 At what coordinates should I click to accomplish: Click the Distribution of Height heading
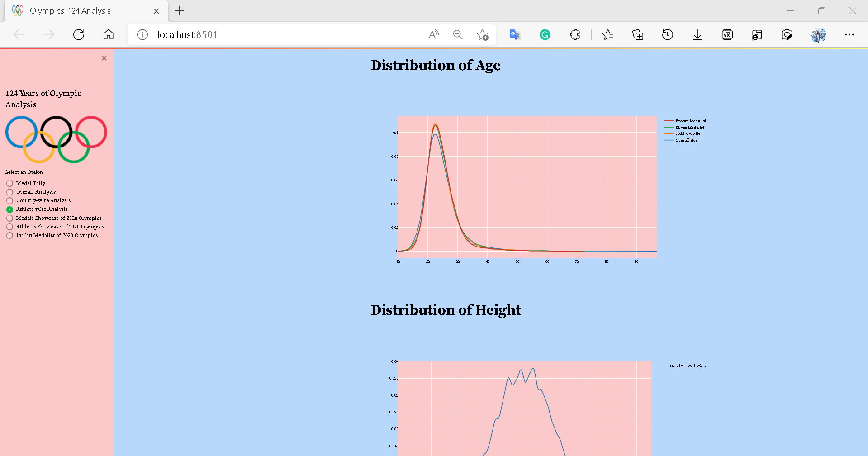[446, 310]
